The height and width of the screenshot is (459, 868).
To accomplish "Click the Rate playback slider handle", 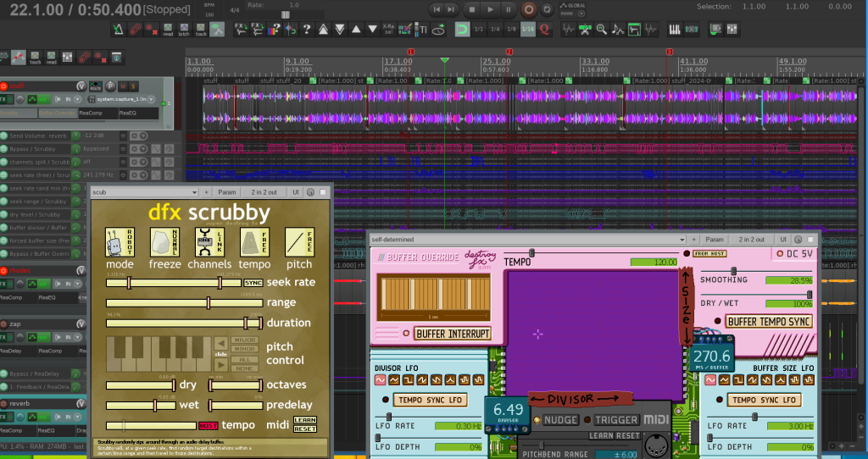I will point(285,15).
